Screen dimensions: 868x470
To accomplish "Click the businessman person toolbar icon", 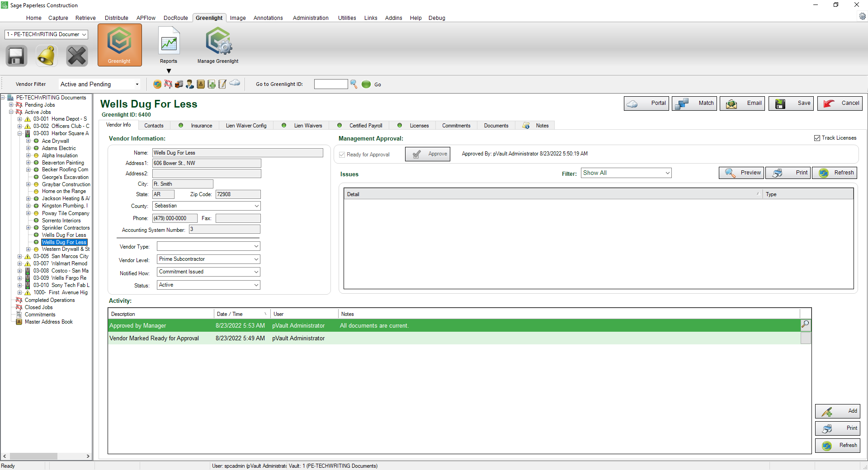I will pos(190,84).
